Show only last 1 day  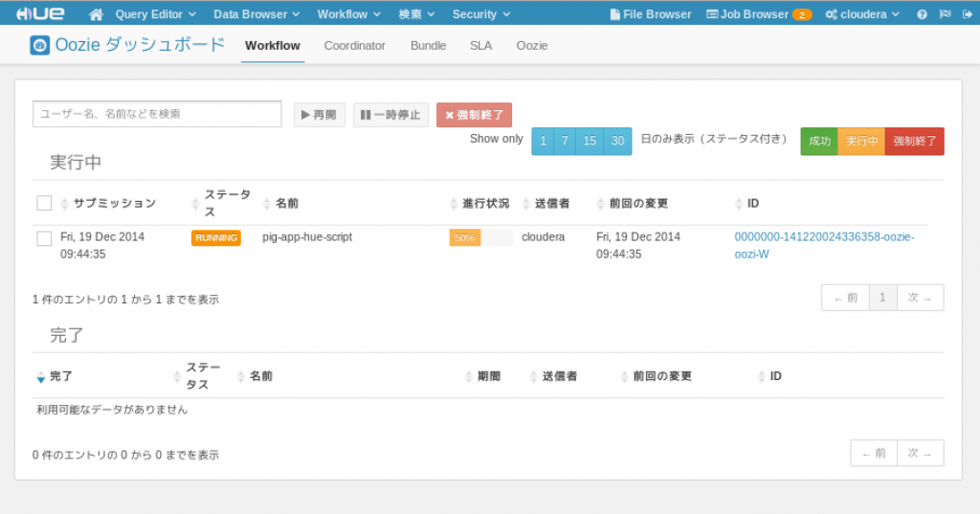tap(544, 142)
